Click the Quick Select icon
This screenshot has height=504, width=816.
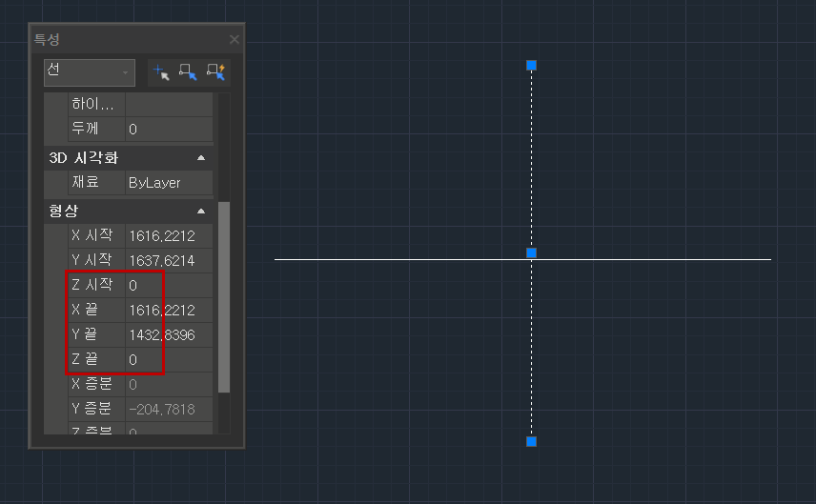(215, 72)
